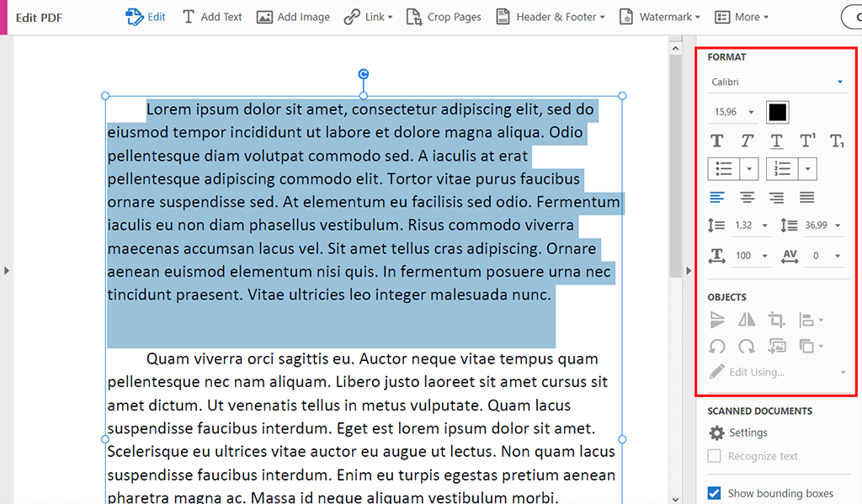Toggle underline text formatting
Image resolution: width=862 pixels, height=504 pixels.
(x=776, y=141)
